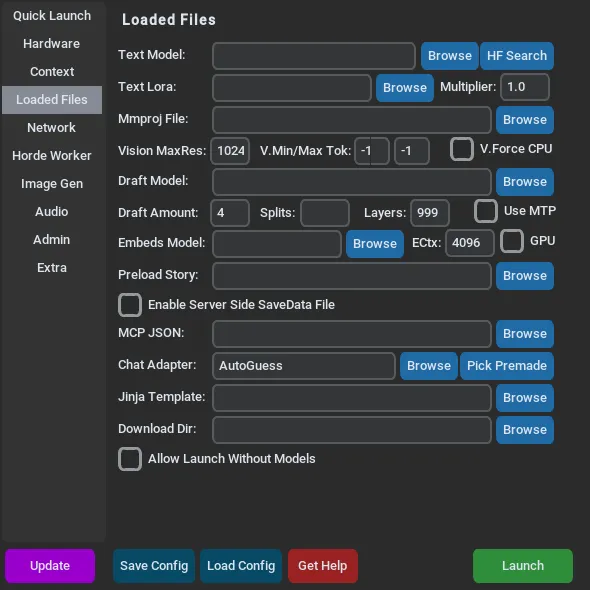Browse for an Embeds Model
590x590 pixels.
pyautogui.click(x=375, y=244)
